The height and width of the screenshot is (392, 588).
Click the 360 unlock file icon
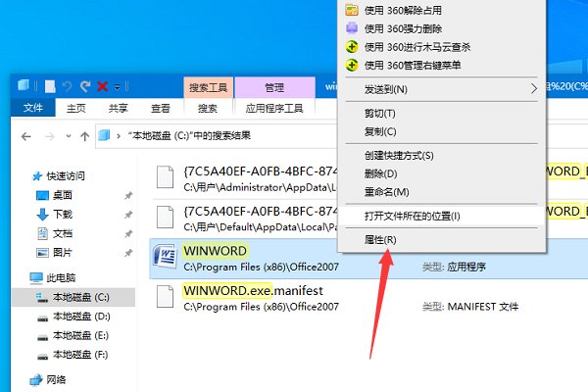click(352, 10)
